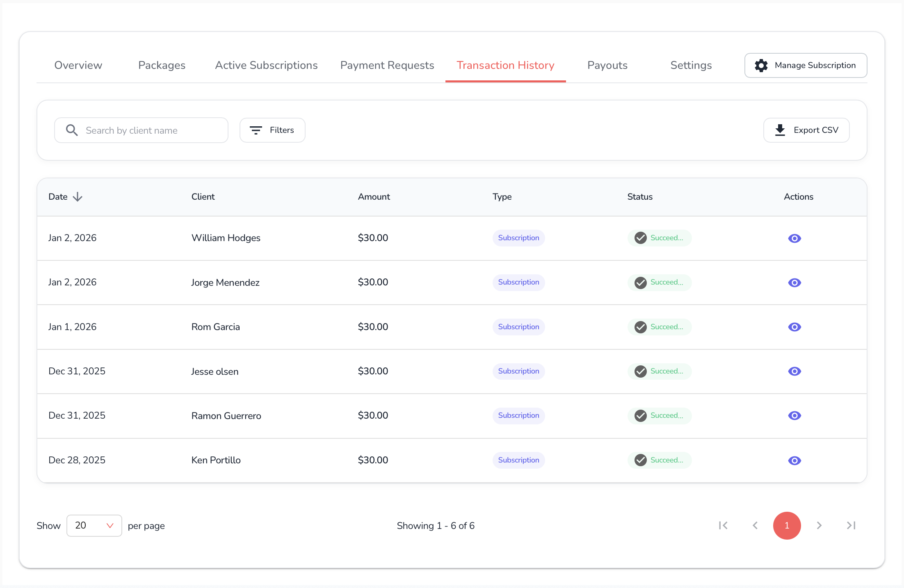Select page 1 in the pagination
Screen dimensions: 904x588
[787, 525]
